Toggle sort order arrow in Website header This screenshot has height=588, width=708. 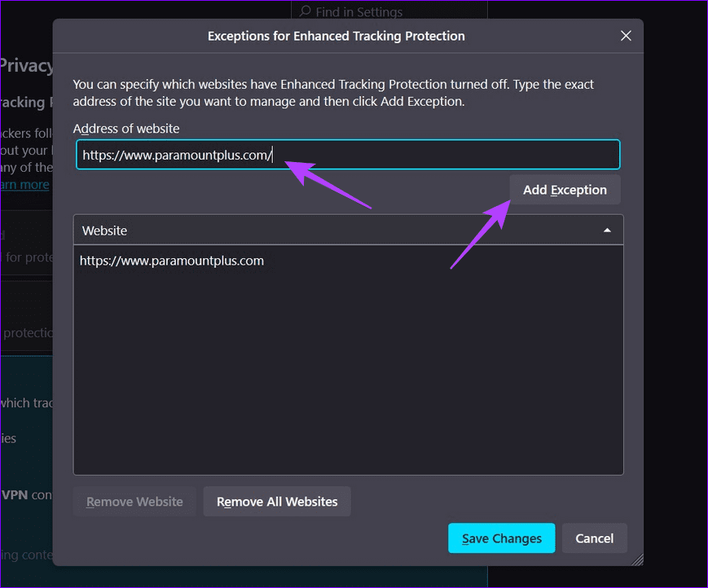607,230
